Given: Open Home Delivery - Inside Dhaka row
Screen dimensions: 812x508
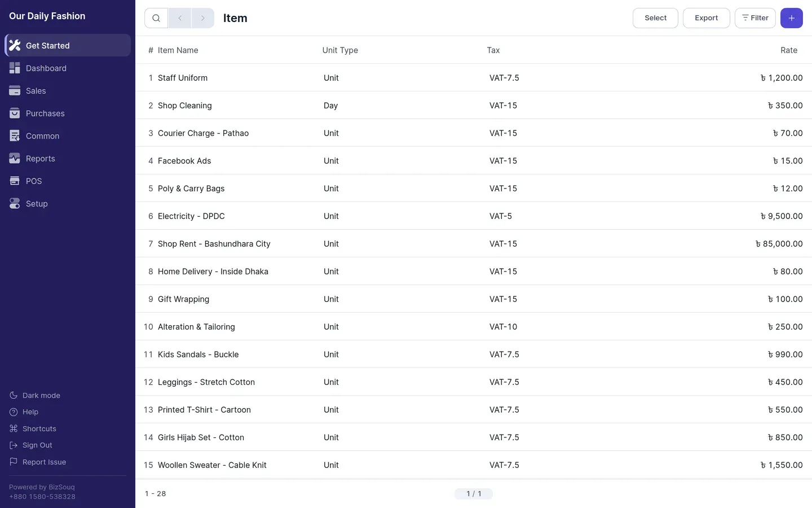Looking at the screenshot, I should click(474, 271).
